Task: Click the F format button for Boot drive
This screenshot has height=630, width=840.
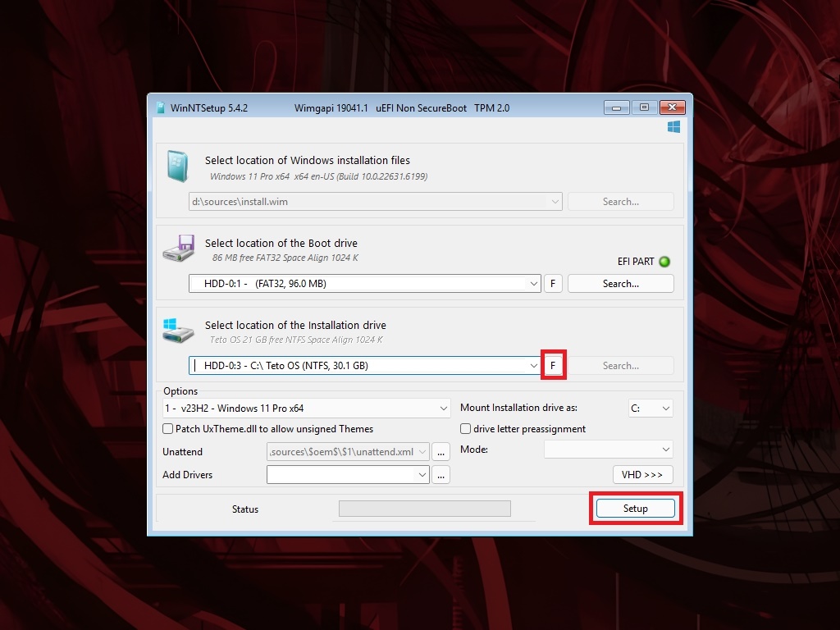Action: (553, 284)
